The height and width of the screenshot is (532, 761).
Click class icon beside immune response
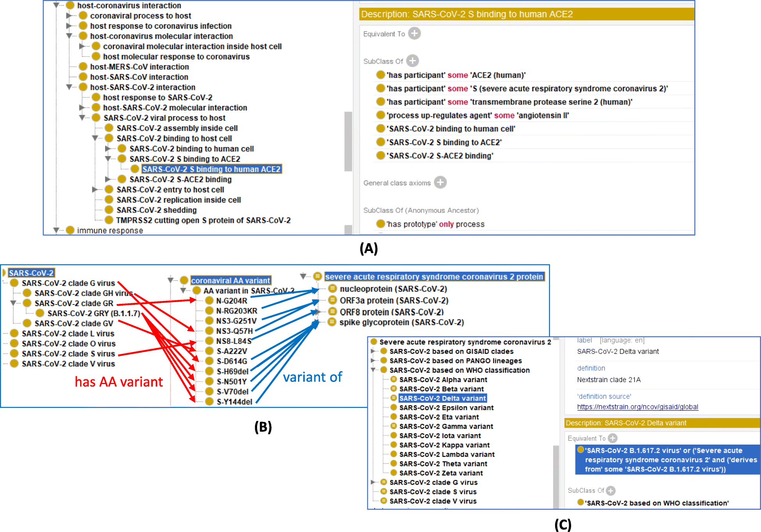pos(70,230)
